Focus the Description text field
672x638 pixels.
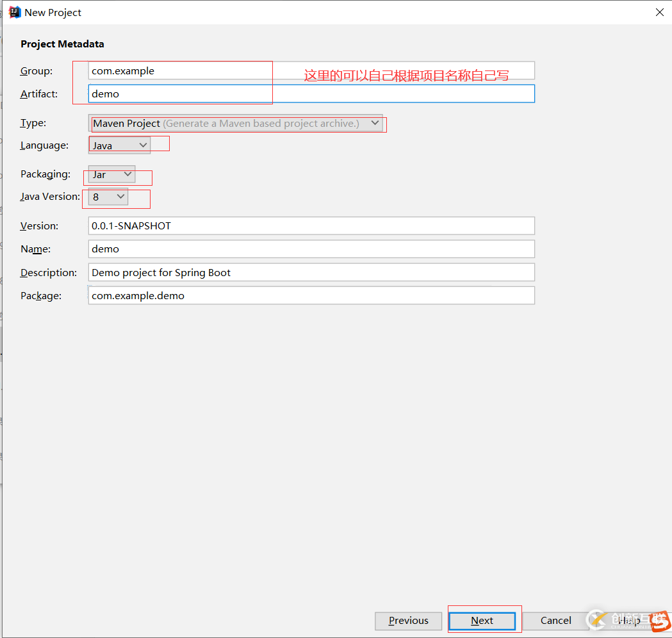click(311, 273)
